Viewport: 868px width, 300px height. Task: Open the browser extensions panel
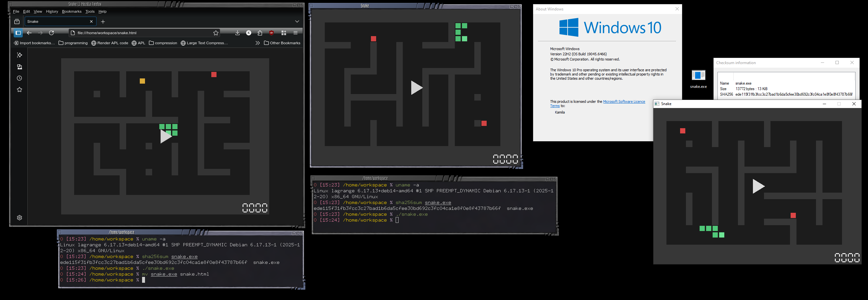(x=260, y=33)
